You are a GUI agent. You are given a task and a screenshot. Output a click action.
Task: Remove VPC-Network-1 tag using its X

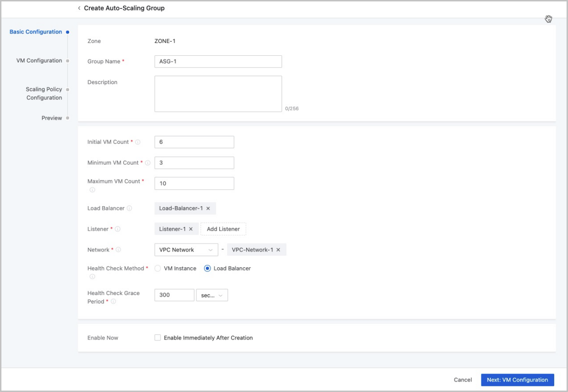[278, 250]
